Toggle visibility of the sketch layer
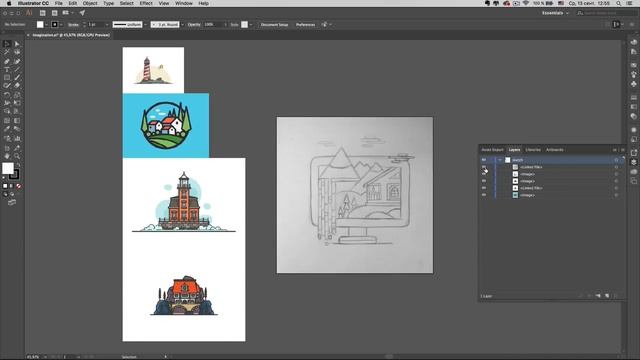Image resolution: width=640 pixels, height=360 pixels. (x=484, y=160)
